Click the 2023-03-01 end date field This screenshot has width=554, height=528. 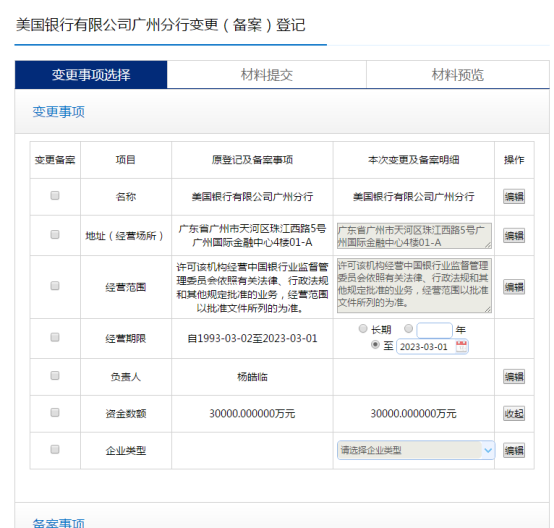click(432, 346)
